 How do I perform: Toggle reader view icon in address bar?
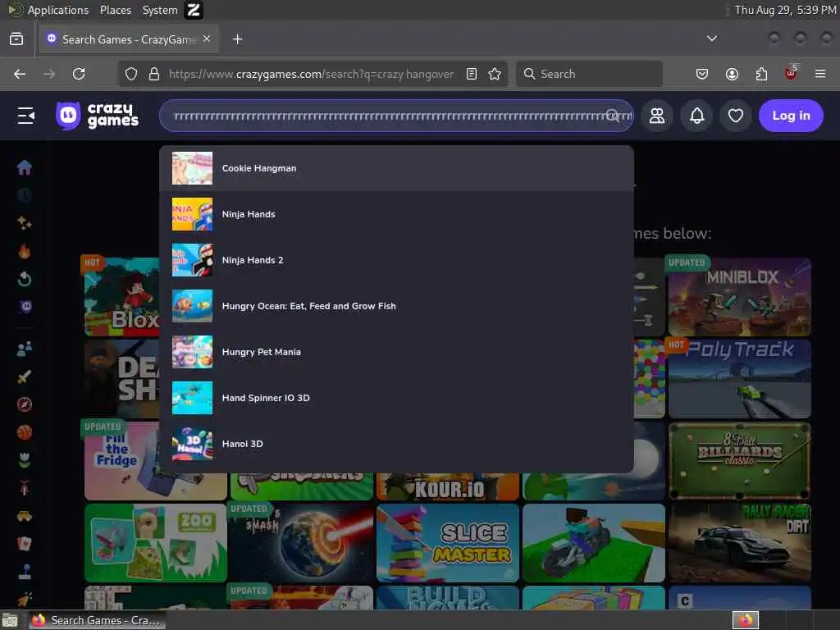click(x=472, y=74)
